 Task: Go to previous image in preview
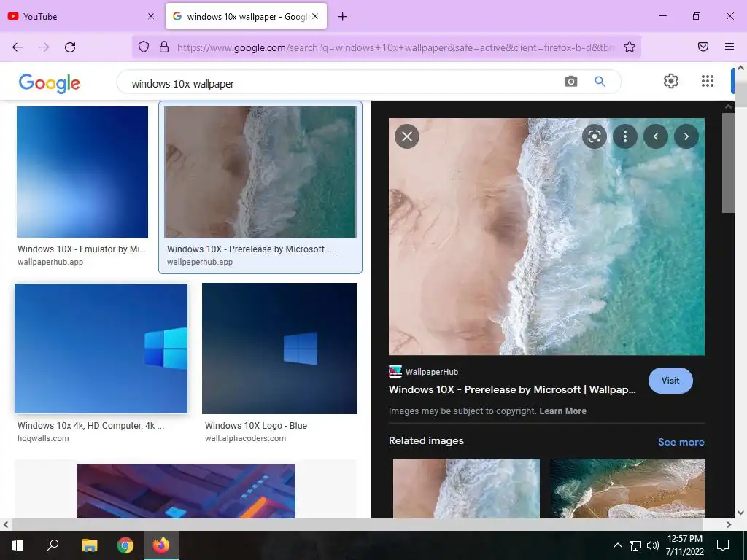click(656, 136)
